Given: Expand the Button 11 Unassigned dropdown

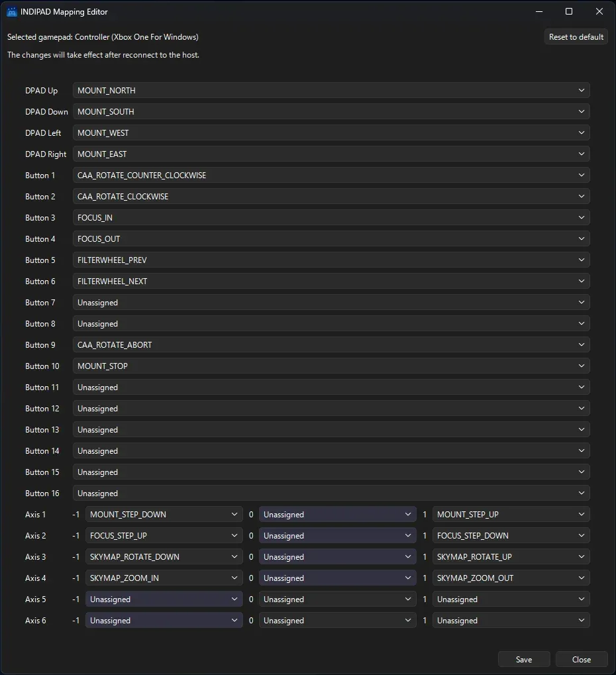Looking at the screenshot, I should pyautogui.click(x=331, y=387).
